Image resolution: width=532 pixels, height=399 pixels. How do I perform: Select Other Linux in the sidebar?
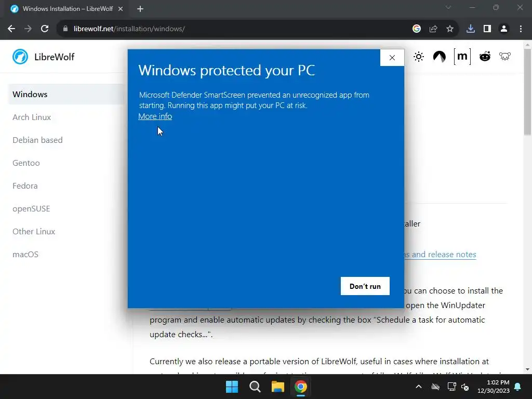coord(34,232)
